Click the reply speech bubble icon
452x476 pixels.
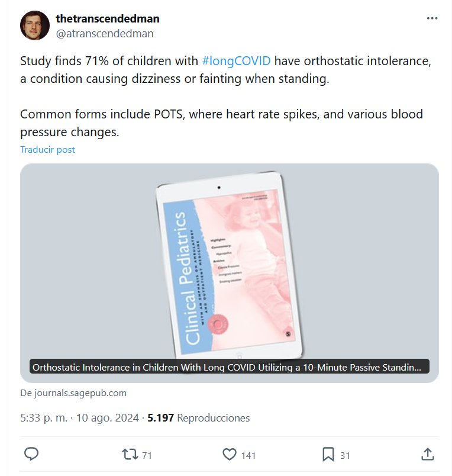click(x=31, y=454)
